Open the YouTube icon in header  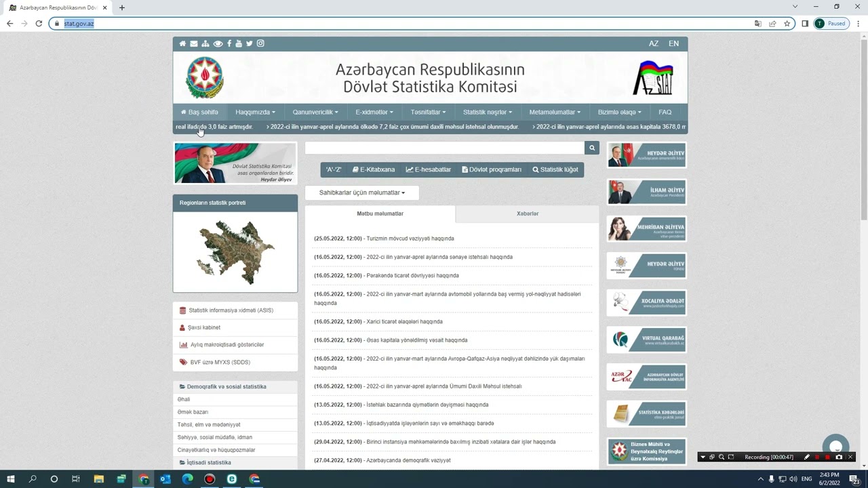(x=239, y=43)
